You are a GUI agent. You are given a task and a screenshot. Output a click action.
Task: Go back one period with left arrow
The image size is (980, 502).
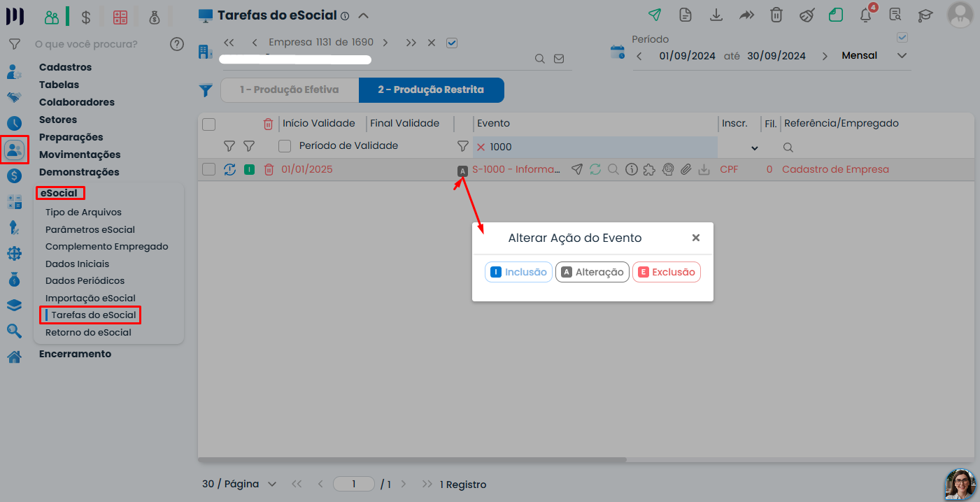[639, 56]
